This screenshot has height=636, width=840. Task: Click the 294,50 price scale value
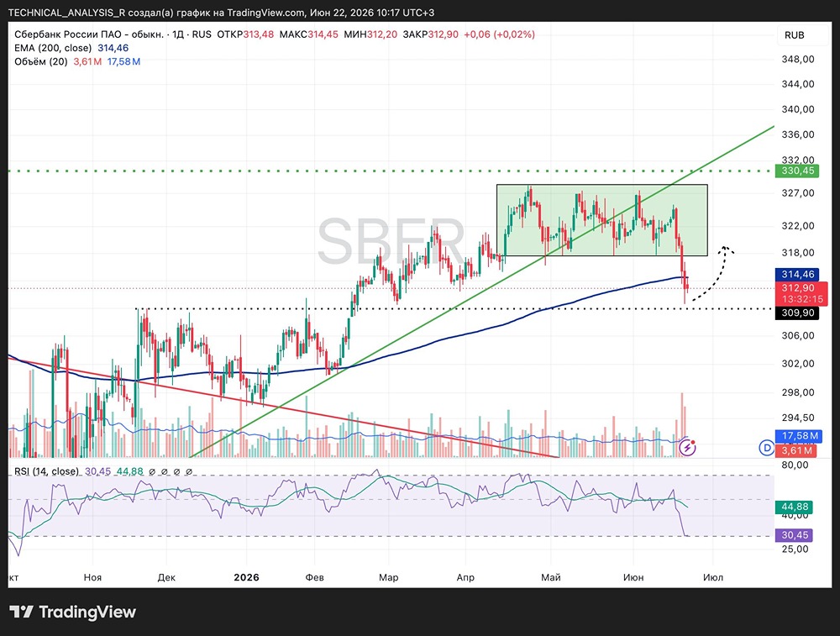[798, 418]
